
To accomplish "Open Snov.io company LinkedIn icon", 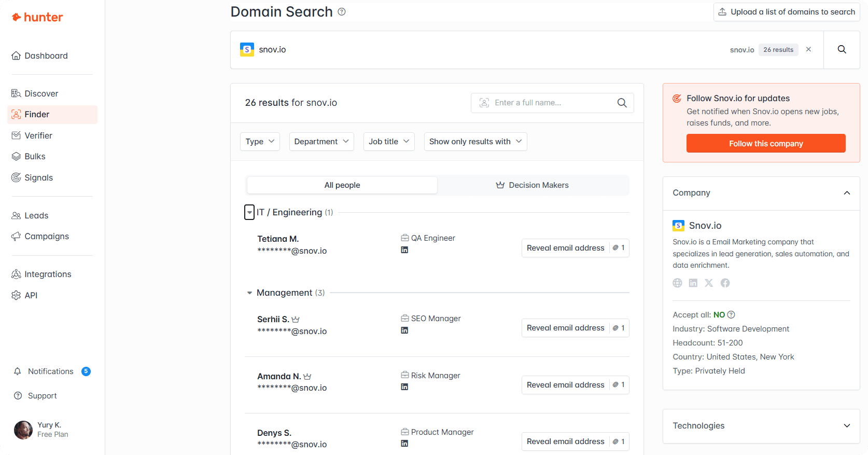I will (693, 283).
